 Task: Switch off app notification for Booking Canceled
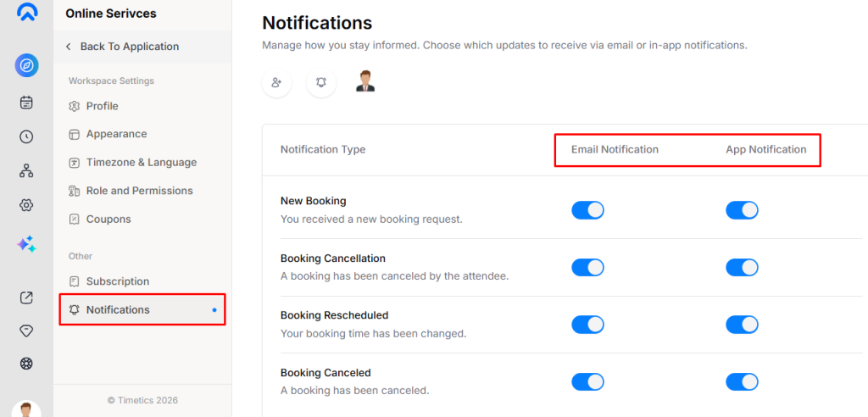point(742,381)
